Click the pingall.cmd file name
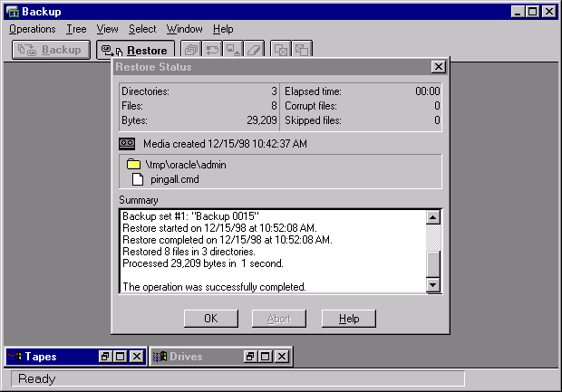 pyautogui.click(x=175, y=179)
